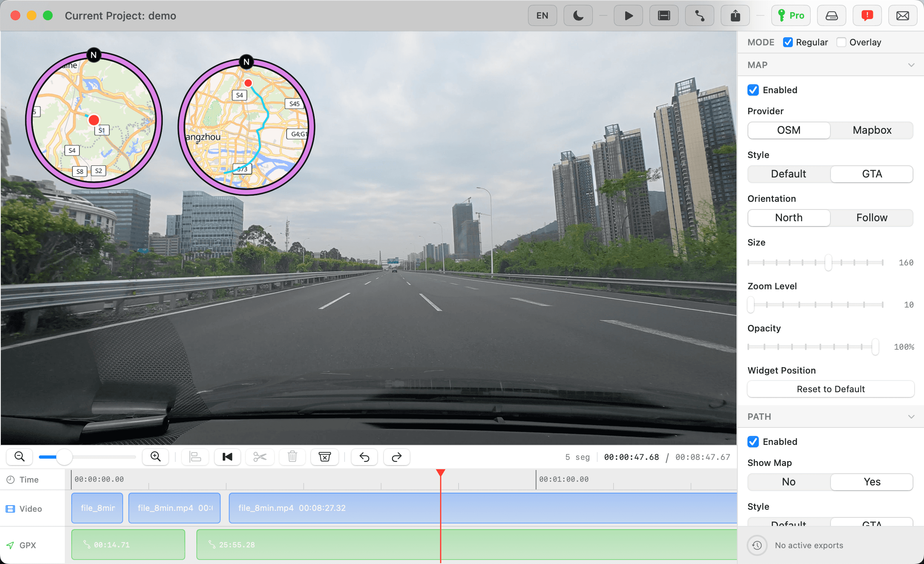Open Pro license key button
The width and height of the screenshot is (924, 564).
tap(791, 16)
